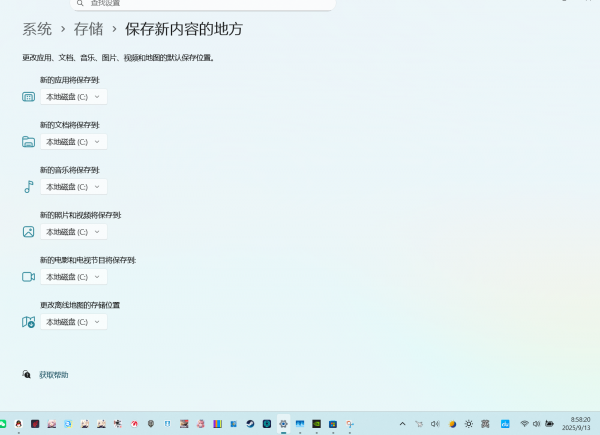This screenshot has width=600, height=435.
Task: Click the apps icon beside the first dropdown
Action: click(28, 97)
